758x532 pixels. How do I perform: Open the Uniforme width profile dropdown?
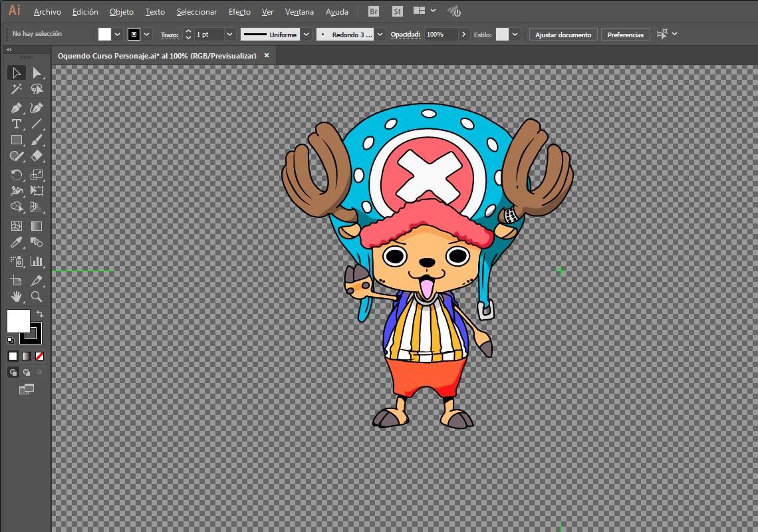(x=306, y=35)
